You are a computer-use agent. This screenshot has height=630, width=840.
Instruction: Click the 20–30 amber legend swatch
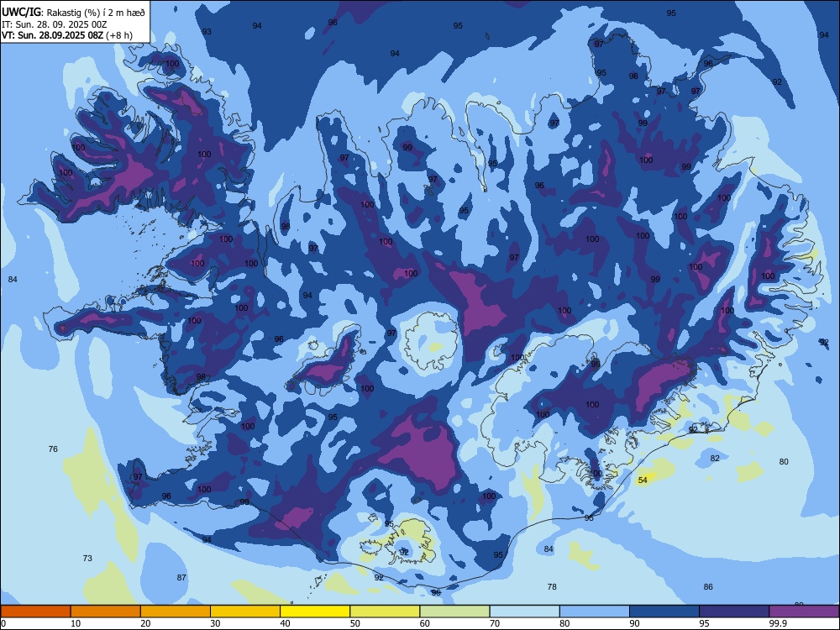[176, 612]
